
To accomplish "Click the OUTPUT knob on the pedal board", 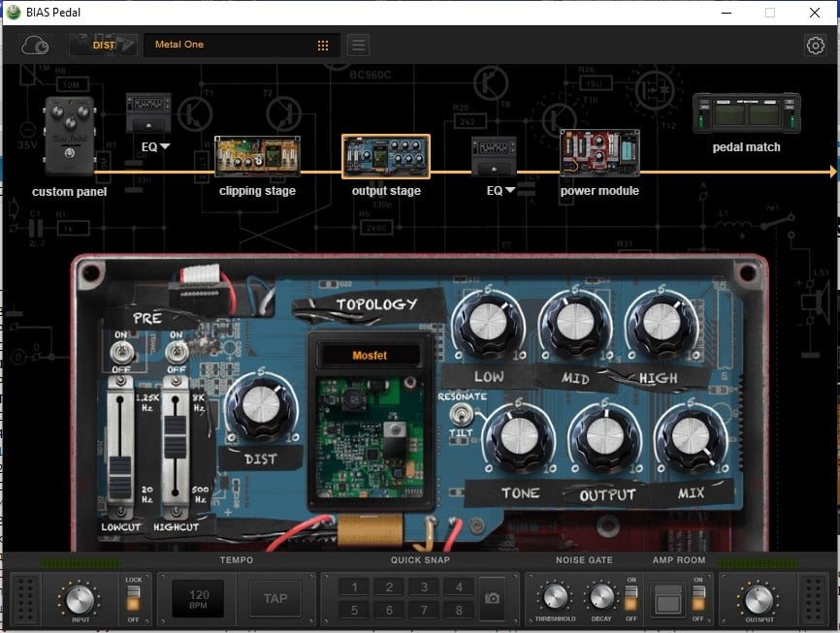I will (605, 438).
